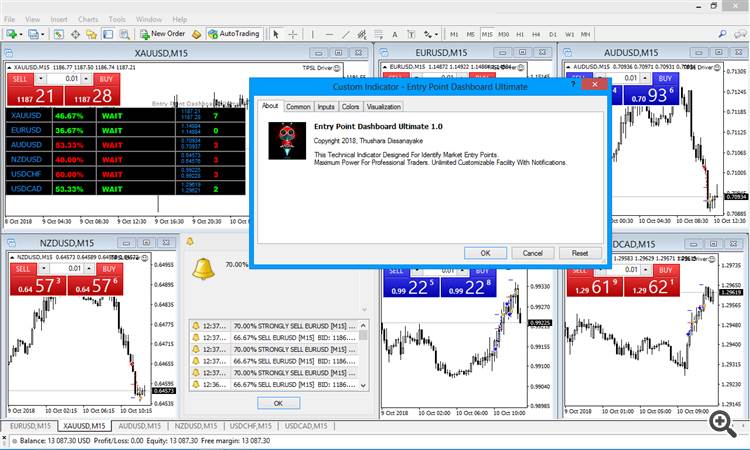Pick the horizontal line drawing tool

(x=329, y=34)
